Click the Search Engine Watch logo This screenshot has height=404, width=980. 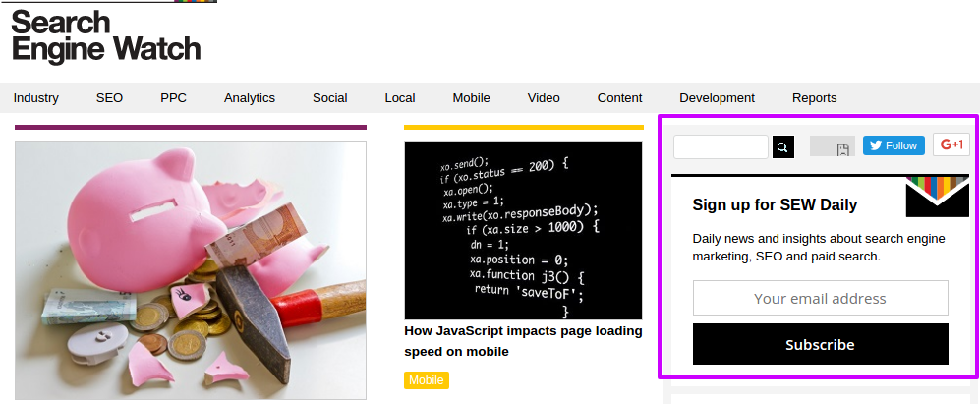[105, 37]
